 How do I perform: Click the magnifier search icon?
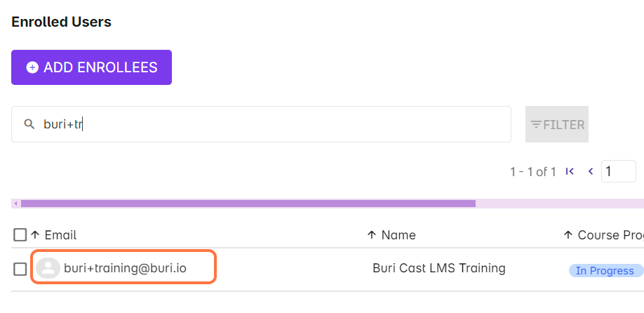pyautogui.click(x=29, y=124)
